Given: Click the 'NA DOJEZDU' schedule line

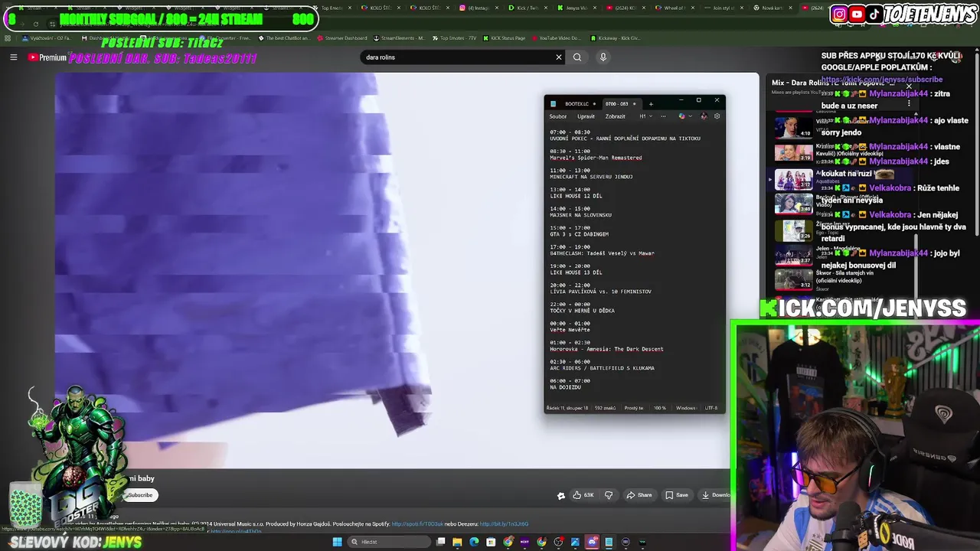Looking at the screenshot, I should coord(565,387).
